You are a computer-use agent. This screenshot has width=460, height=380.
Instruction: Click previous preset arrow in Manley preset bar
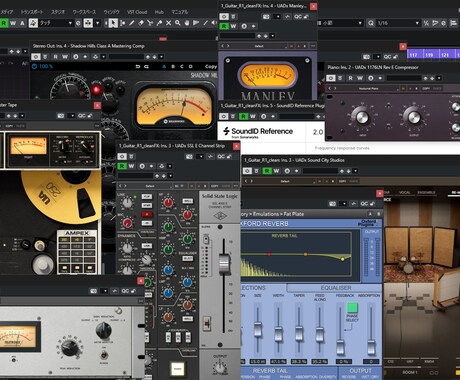[x=223, y=46]
